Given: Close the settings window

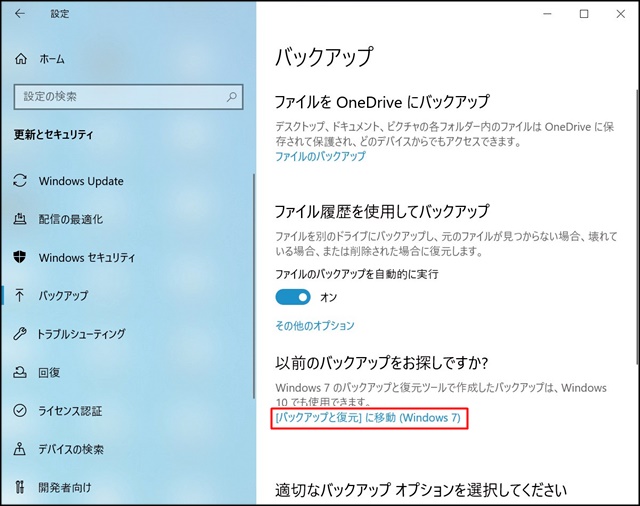Looking at the screenshot, I should [x=620, y=14].
